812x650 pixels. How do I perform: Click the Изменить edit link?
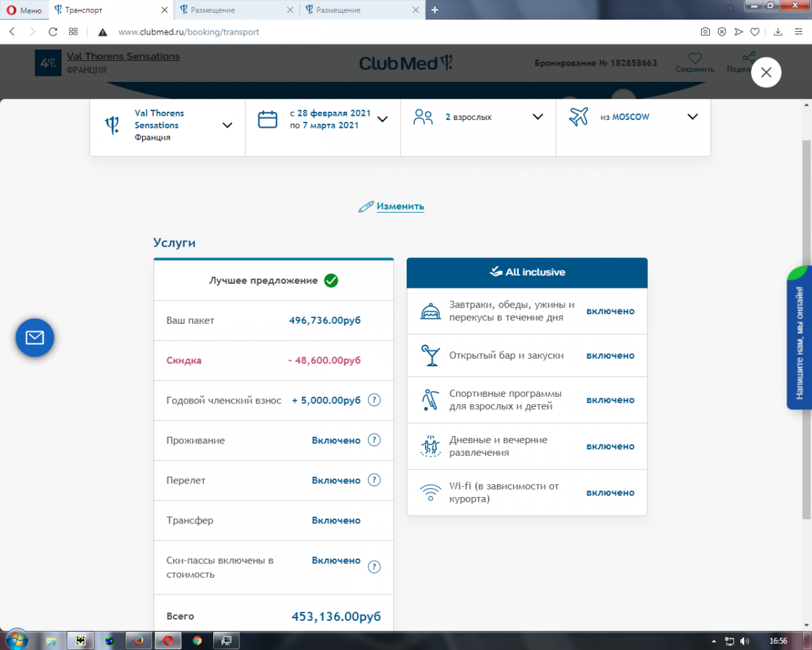click(x=400, y=207)
